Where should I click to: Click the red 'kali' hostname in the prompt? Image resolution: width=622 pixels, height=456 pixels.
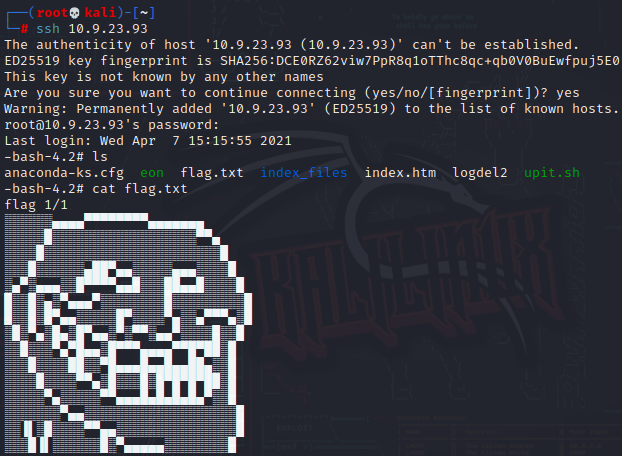100,13
